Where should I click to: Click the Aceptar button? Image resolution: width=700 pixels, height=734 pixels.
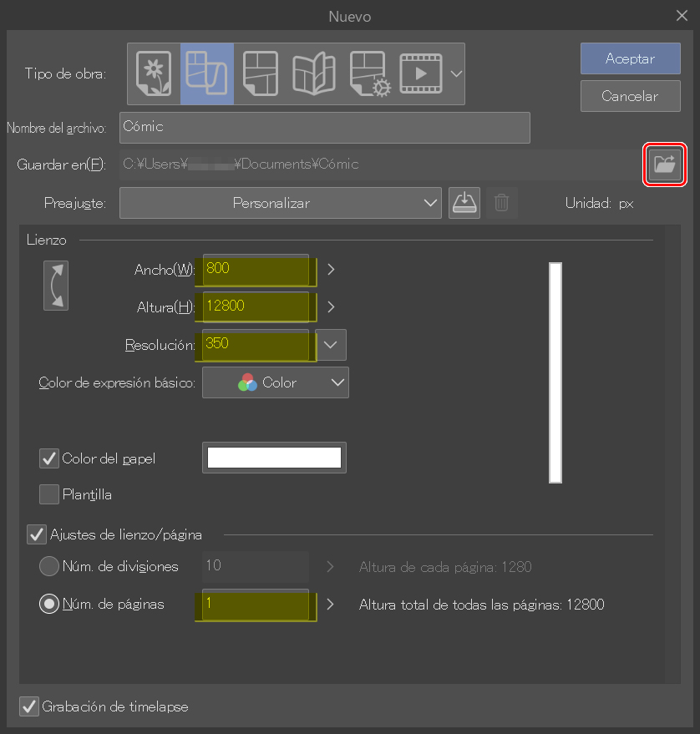coord(630,58)
